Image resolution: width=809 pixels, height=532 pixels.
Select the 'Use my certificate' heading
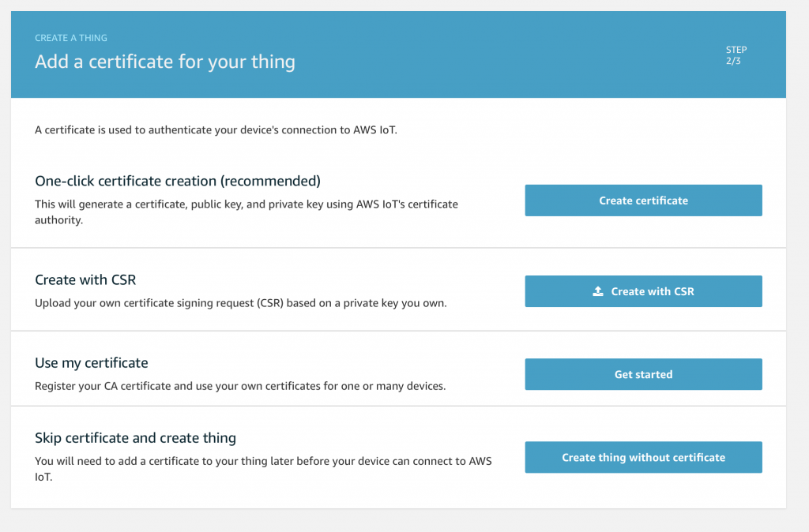click(92, 363)
